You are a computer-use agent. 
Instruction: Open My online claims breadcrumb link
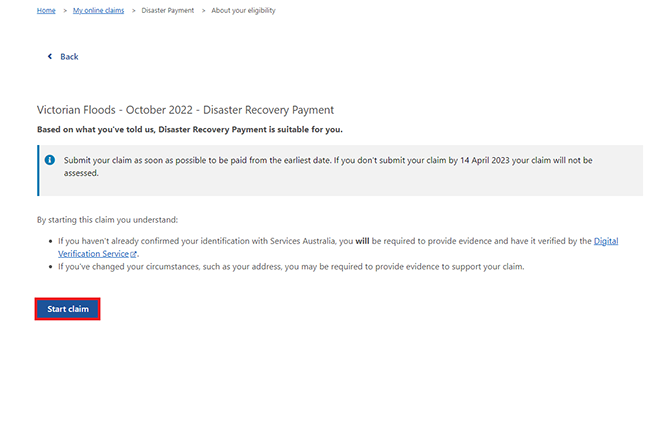(98, 10)
